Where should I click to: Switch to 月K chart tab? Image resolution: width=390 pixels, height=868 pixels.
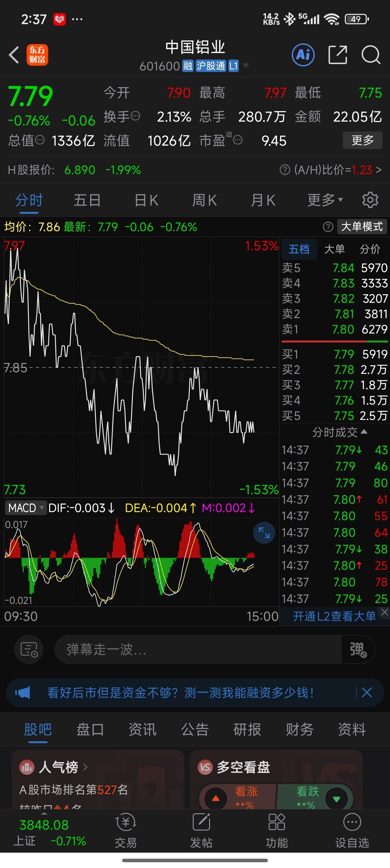tap(263, 200)
